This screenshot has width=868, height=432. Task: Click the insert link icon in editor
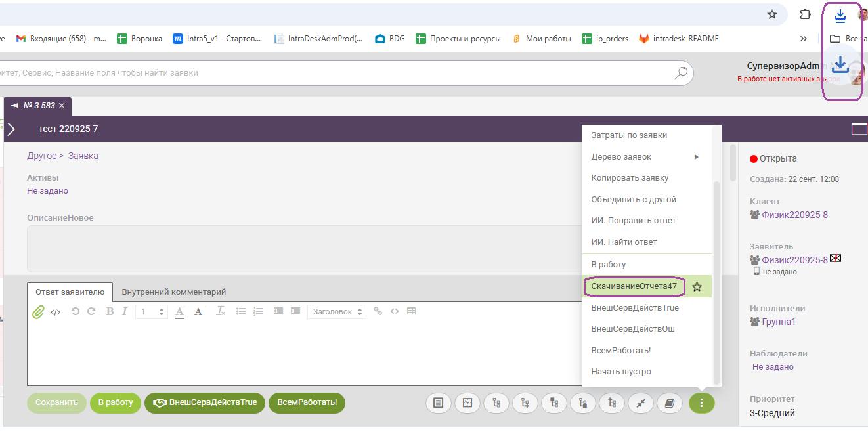(x=378, y=311)
